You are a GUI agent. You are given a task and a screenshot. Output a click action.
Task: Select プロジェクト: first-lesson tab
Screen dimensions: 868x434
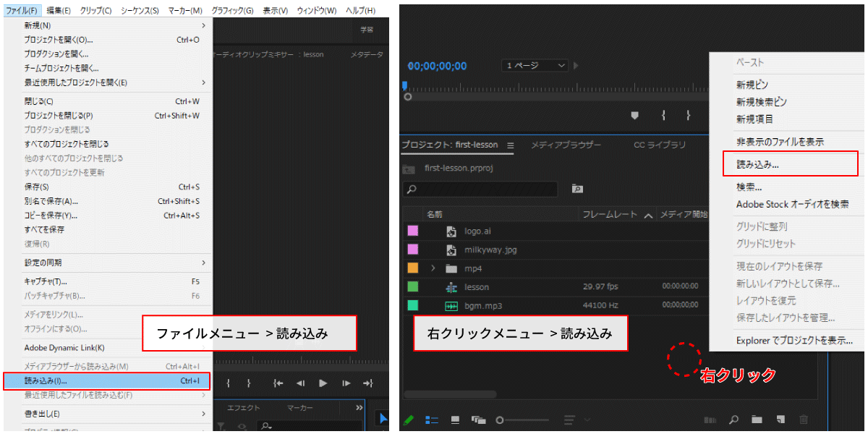pos(450,145)
